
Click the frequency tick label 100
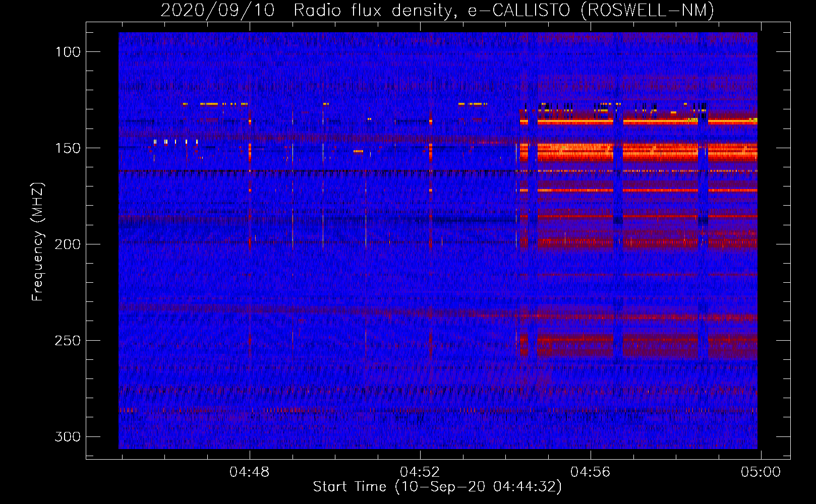pos(68,52)
